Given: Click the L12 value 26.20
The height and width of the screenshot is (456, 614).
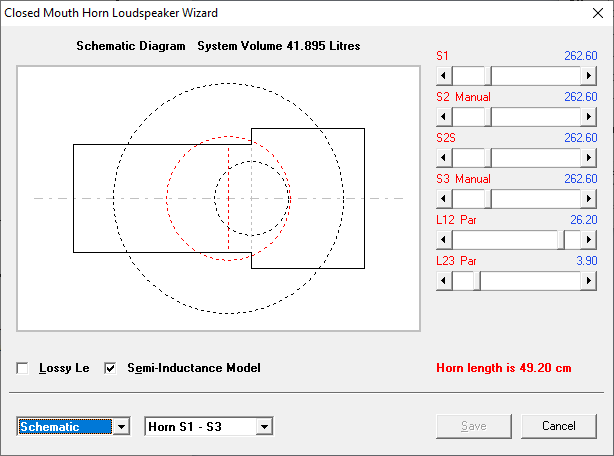Looking at the screenshot, I should point(583,220).
